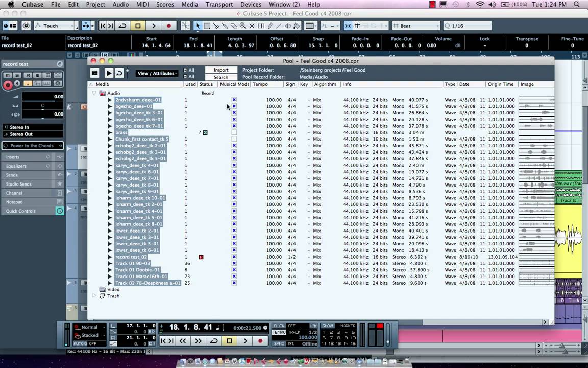The width and height of the screenshot is (588, 368).
Task: Select the Zoom magnifier tool
Action: 243,26
